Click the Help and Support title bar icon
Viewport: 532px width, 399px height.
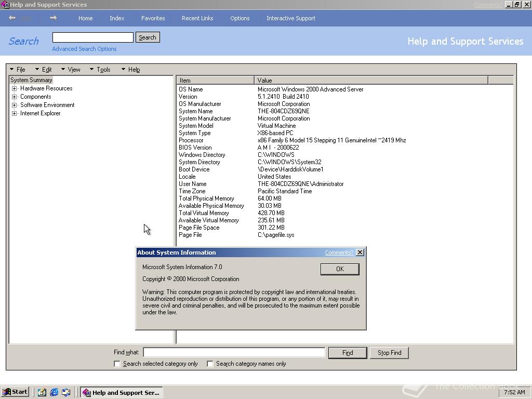click(x=5, y=4)
